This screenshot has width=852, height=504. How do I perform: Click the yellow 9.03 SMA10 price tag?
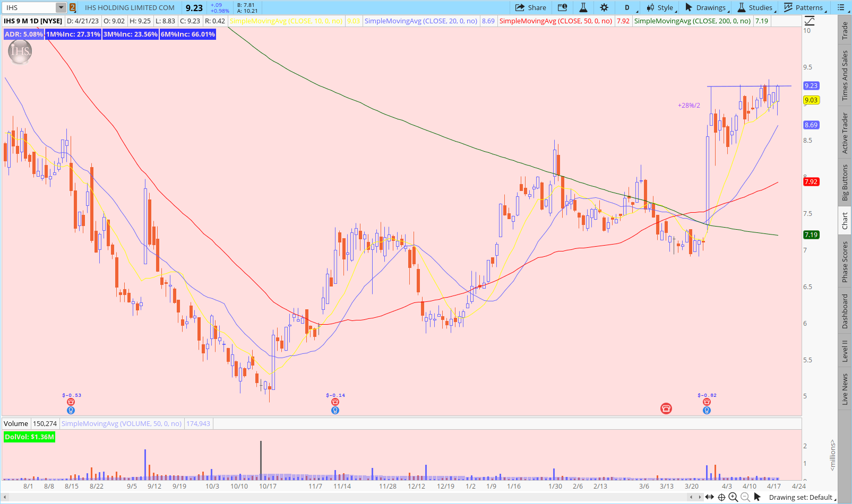click(811, 100)
